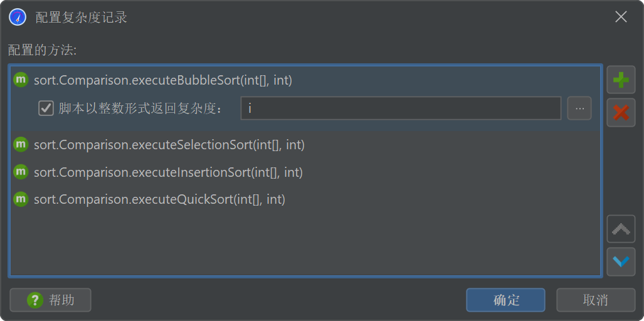
Task: Move selected method down with arrow
Action: click(x=621, y=261)
